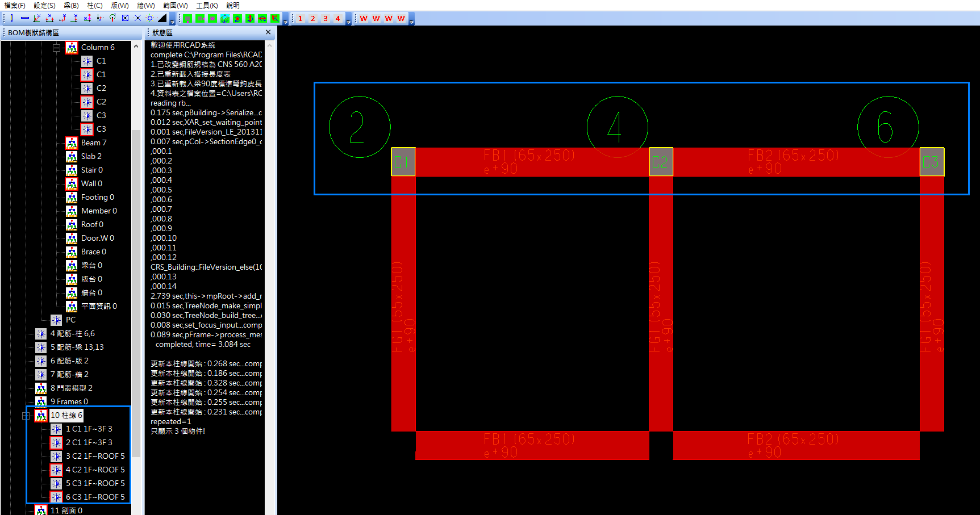The image size is (980, 515).
Task: Click column C1 square in the drawing
Action: coord(403,162)
